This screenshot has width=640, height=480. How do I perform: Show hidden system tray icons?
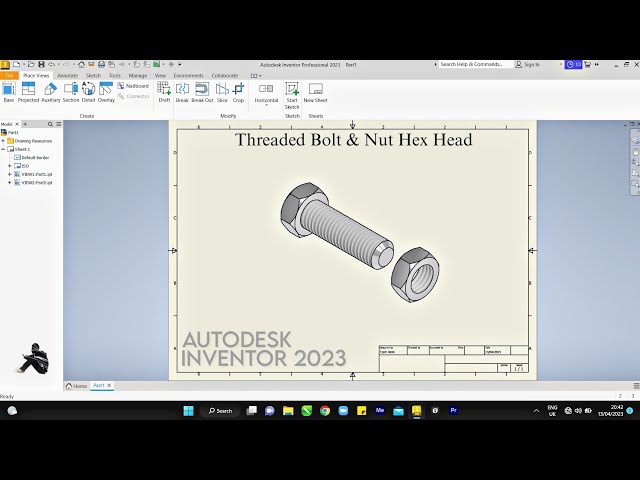click(536, 411)
